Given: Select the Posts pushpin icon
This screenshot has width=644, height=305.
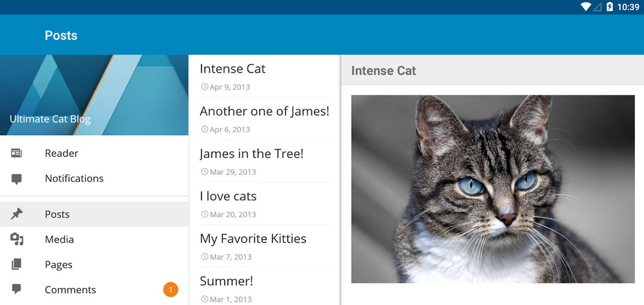Looking at the screenshot, I should coord(16,214).
